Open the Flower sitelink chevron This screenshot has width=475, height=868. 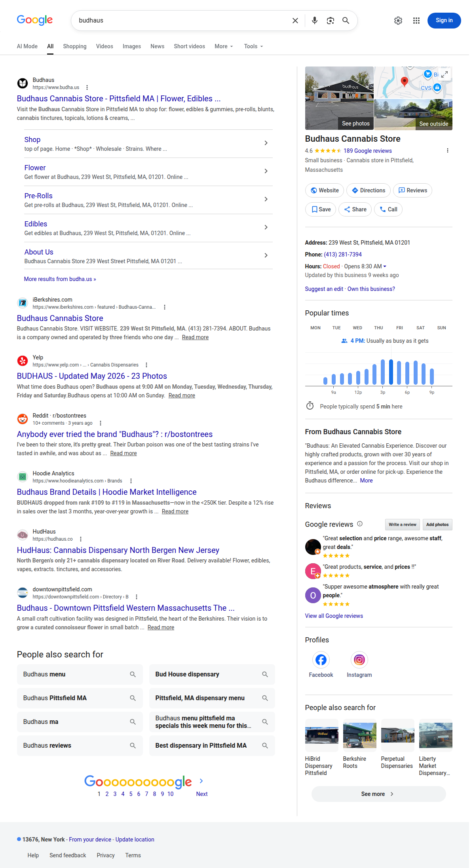[x=266, y=171]
